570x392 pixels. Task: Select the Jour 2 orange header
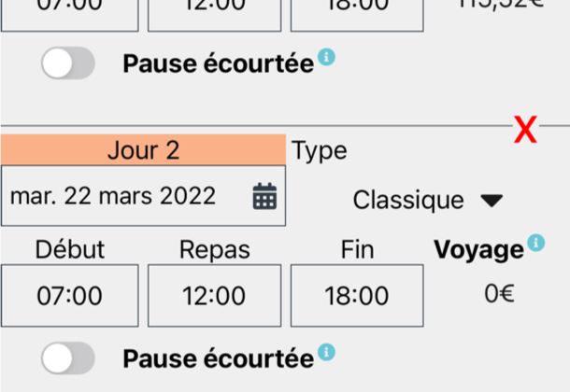[143, 150]
